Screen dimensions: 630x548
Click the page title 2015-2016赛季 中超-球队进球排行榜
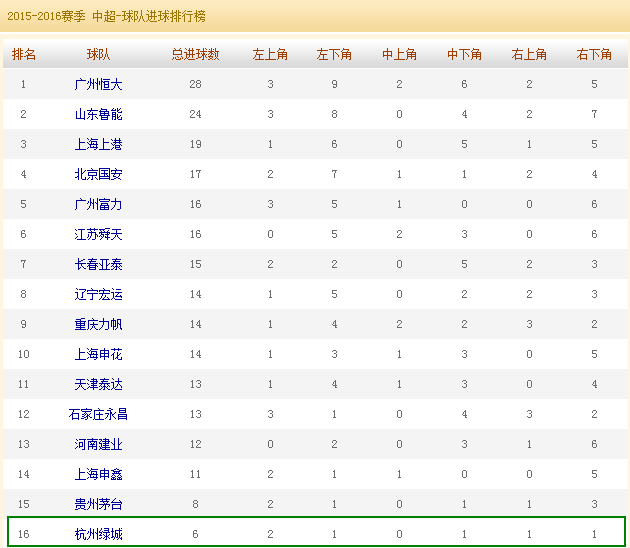click(x=106, y=16)
